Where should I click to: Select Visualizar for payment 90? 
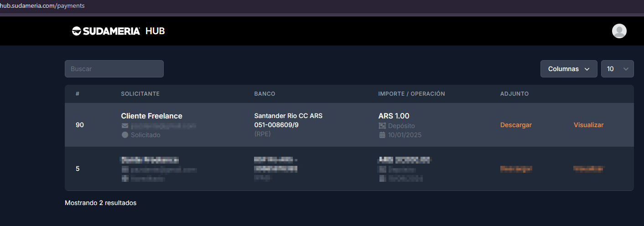click(588, 125)
